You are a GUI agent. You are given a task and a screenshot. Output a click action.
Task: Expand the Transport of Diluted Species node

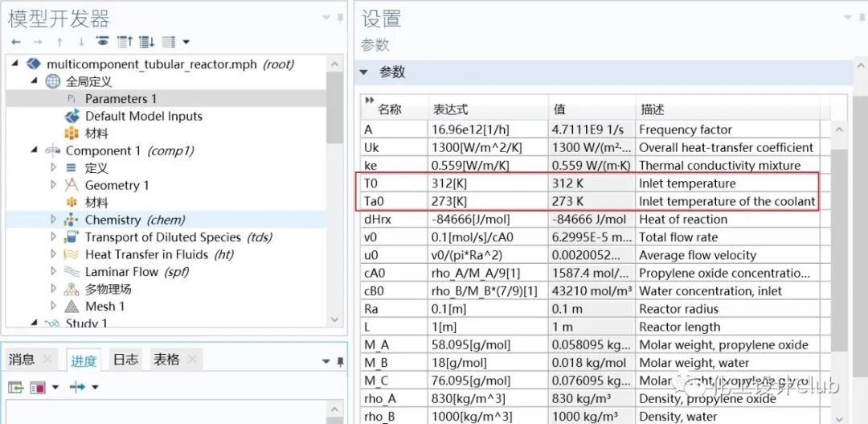point(54,237)
